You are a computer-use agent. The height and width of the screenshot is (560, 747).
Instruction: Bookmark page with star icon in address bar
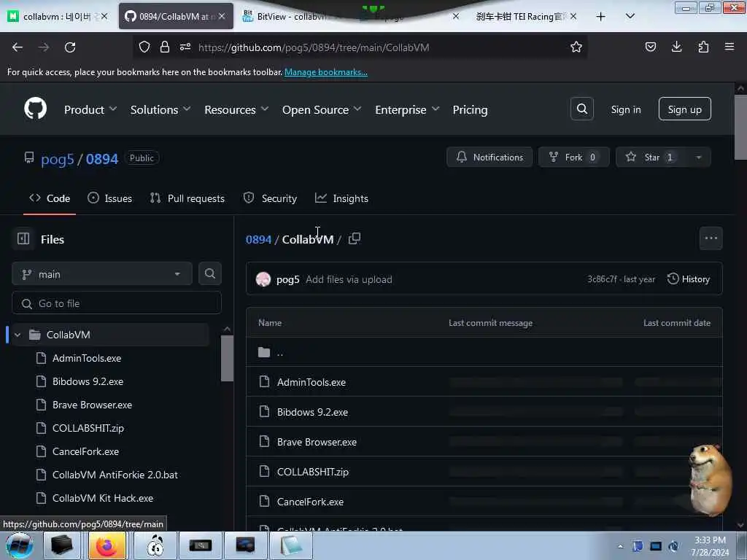coord(576,47)
